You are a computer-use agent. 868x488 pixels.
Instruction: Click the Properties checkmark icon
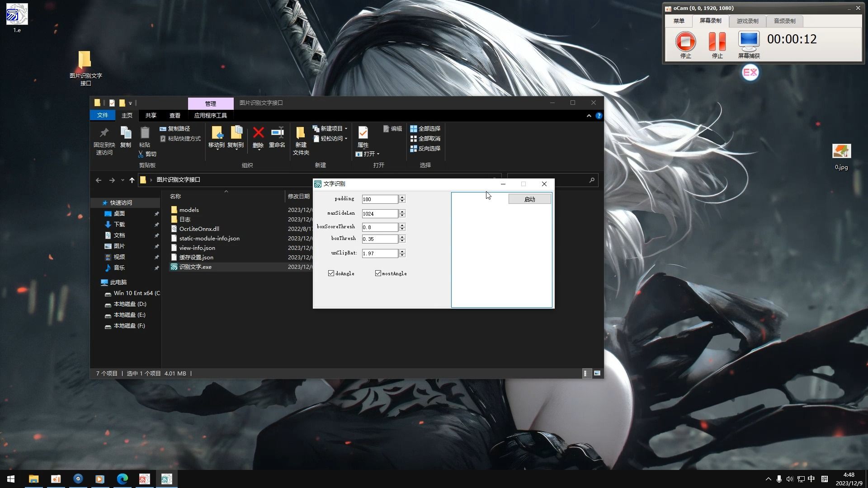tap(363, 132)
